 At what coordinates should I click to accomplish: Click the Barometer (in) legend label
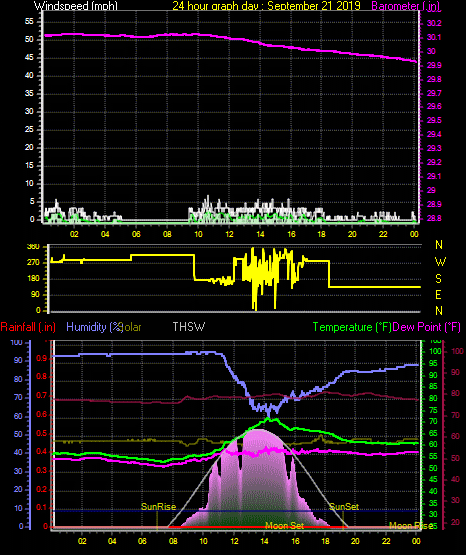coord(405,6)
